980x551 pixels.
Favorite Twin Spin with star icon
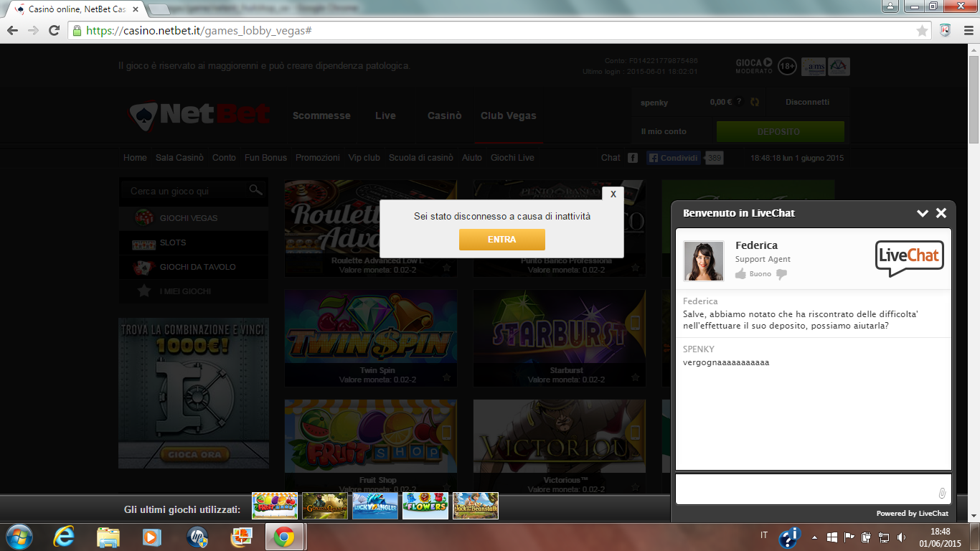pyautogui.click(x=446, y=377)
